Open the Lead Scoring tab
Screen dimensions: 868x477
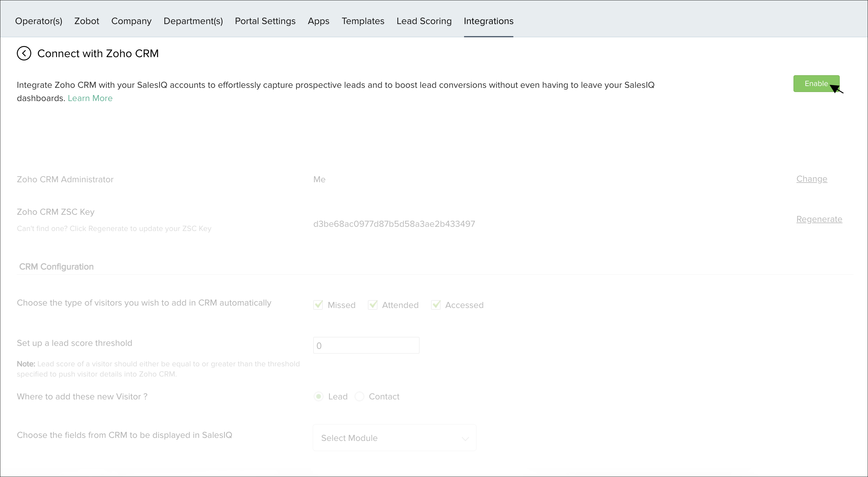[424, 21]
